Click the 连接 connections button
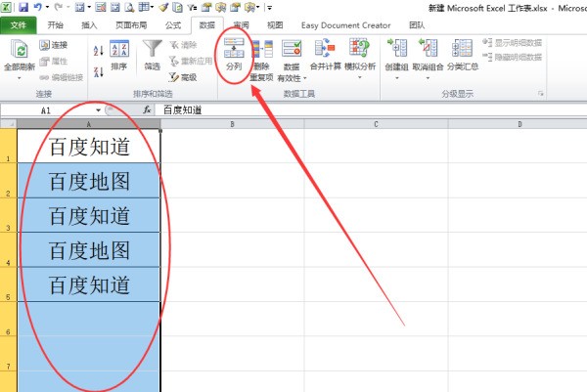587x392 pixels. click(54, 45)
